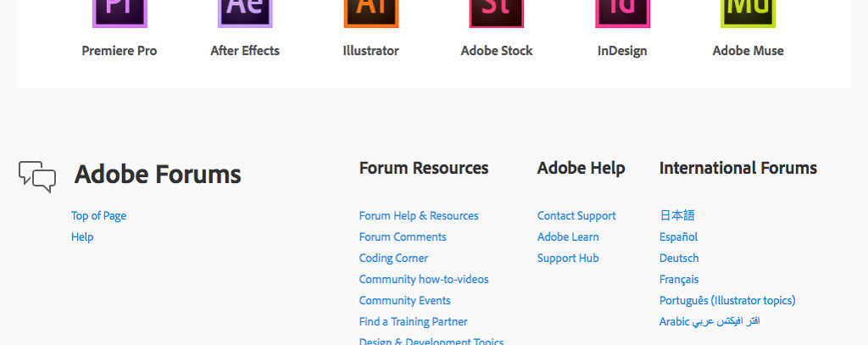The height and width of the screenshot is (345, 868).
Task: Click the Forum Resources heading
Action: click(x=424, y=168)
